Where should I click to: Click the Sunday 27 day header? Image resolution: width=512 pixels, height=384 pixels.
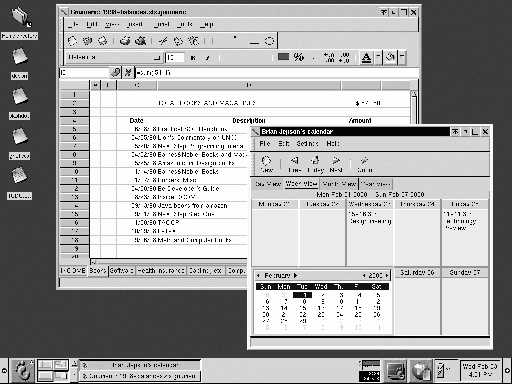click(x=465, y=272)
